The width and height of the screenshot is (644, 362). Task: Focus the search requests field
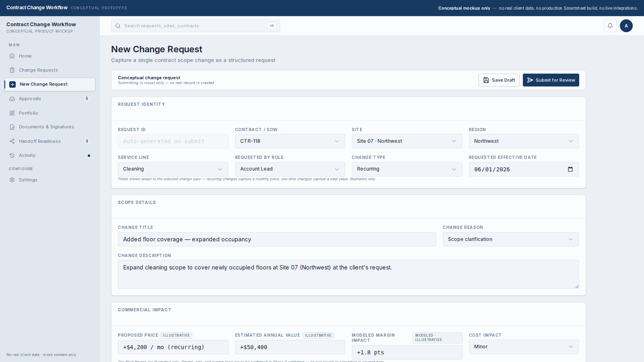point(196,26)
